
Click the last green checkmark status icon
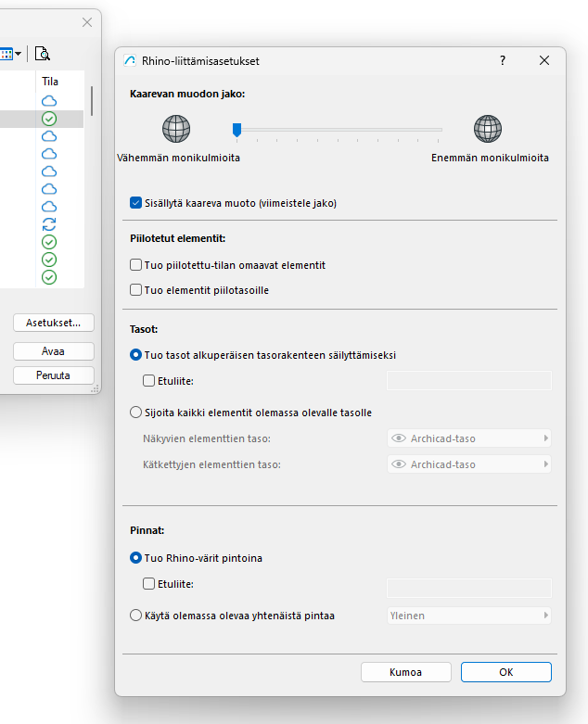pyautogui.click(x=49, y=277)
